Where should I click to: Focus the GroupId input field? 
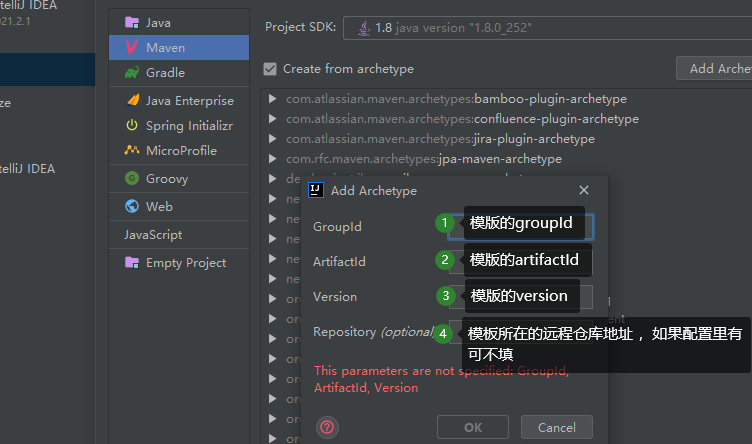521,227
